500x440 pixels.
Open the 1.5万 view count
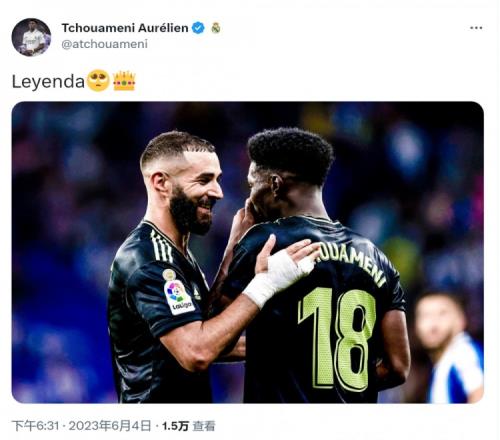click(x=175, y=426)
